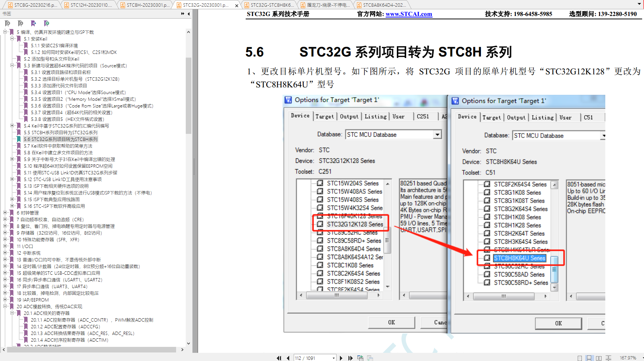Jump to the last page
The width and height of the screenshot is (644, 361).
(x=350, y=358)
